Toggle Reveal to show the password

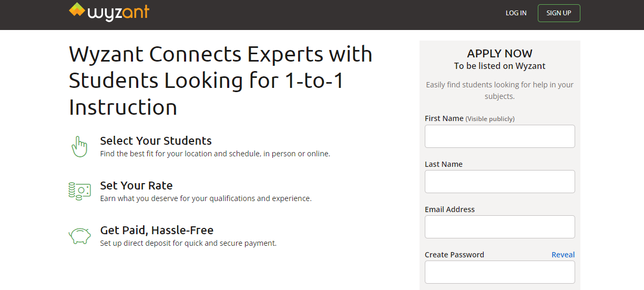563,255
